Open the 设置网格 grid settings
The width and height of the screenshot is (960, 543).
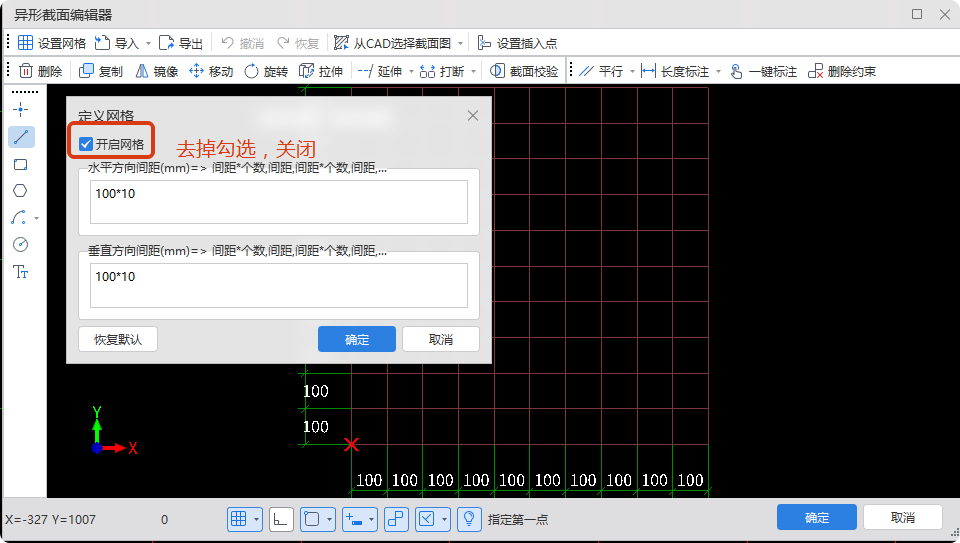coord(51,43)
